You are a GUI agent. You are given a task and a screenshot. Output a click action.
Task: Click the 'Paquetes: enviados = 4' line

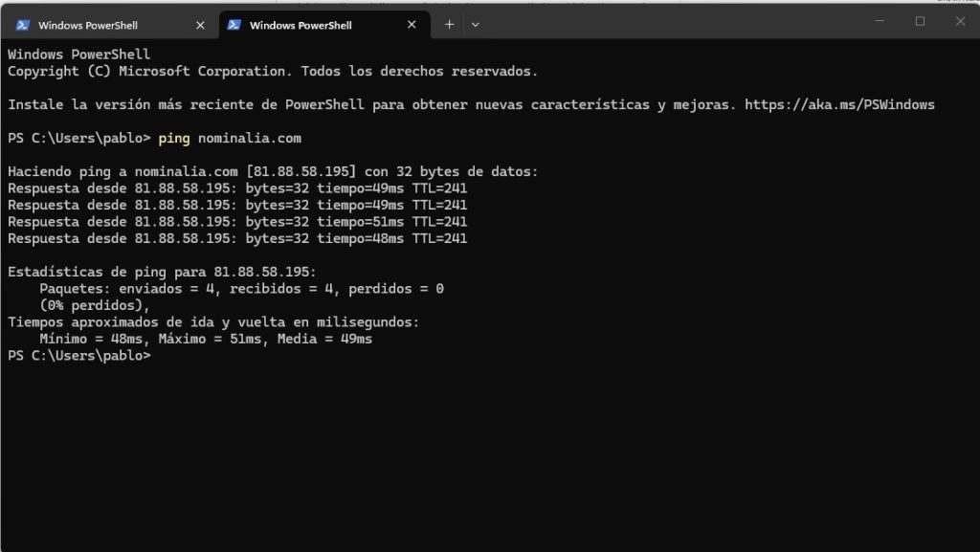pyautogui.click(x=241, y=289)
